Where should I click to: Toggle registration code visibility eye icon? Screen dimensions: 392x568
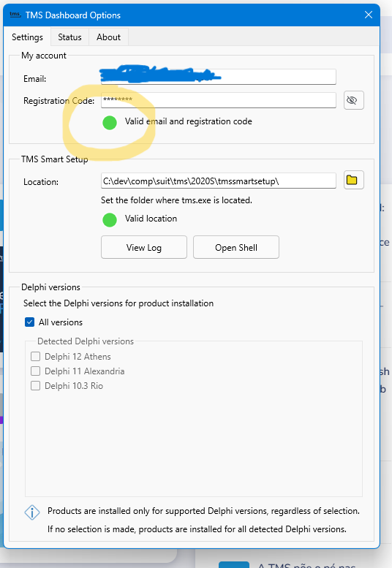tap(353, 100)
